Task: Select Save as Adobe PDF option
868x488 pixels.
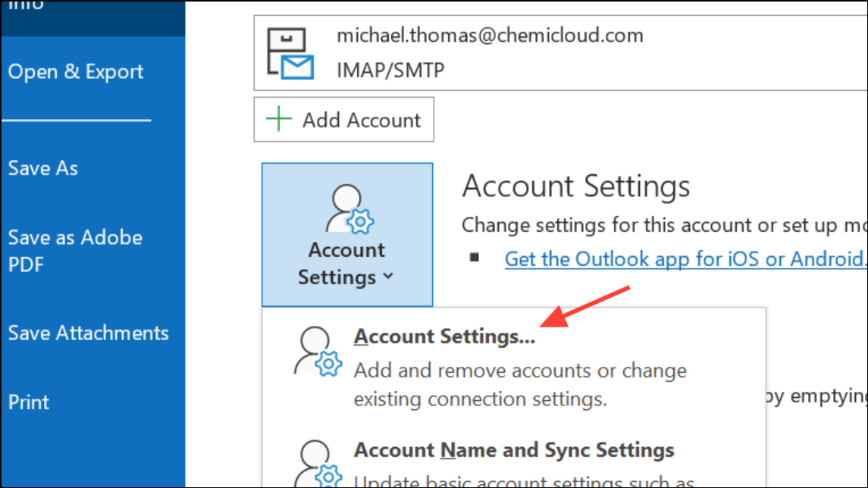Action: pos(75,251)
